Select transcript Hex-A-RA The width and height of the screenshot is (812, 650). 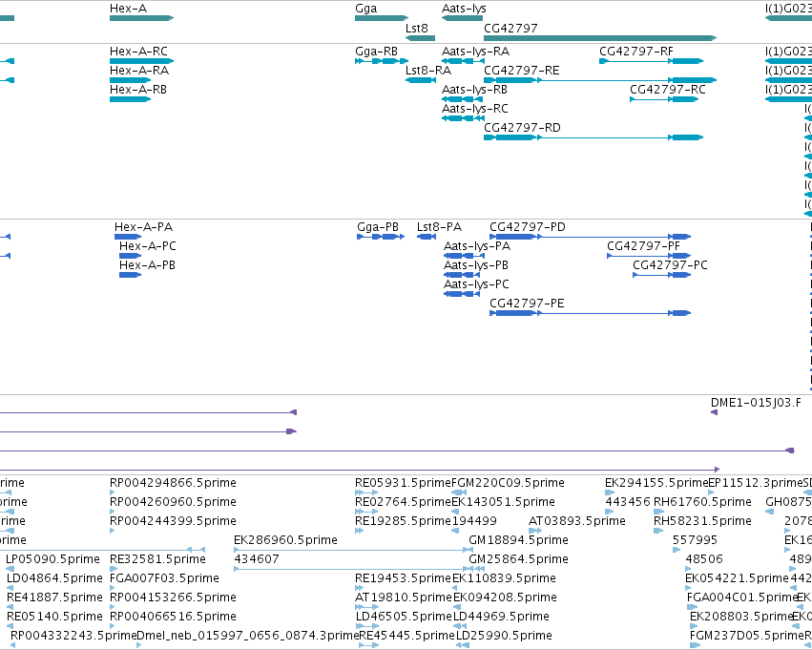[130, 80]
